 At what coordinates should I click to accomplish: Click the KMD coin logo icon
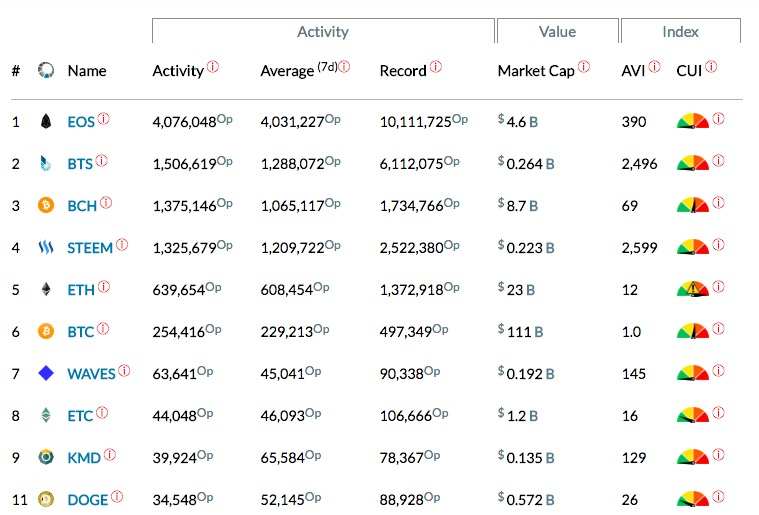click(46, 457)
